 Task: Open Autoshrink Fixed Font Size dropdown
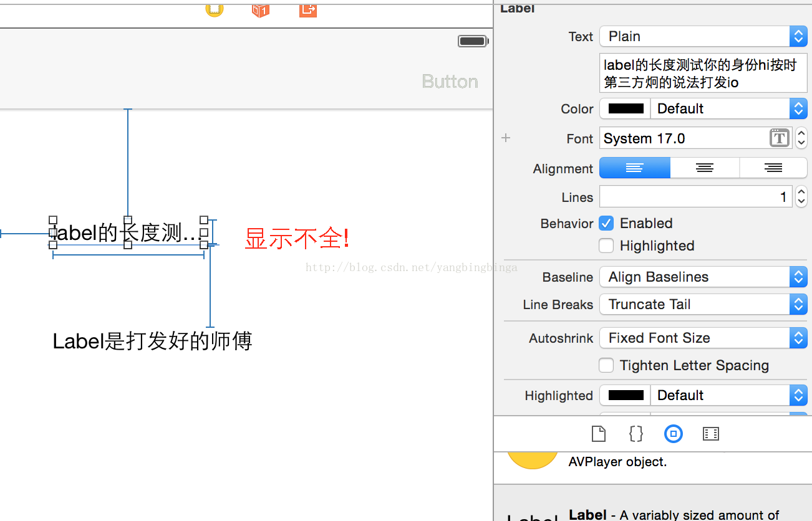(x=703, y=338)
